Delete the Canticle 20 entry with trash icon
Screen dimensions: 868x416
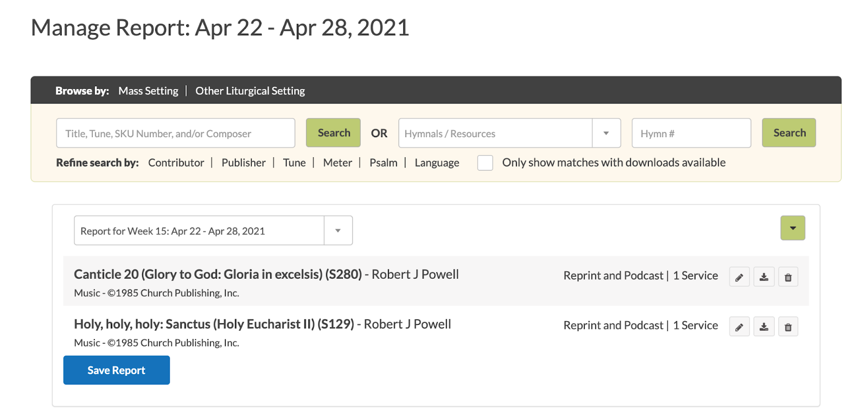[788, 277]
